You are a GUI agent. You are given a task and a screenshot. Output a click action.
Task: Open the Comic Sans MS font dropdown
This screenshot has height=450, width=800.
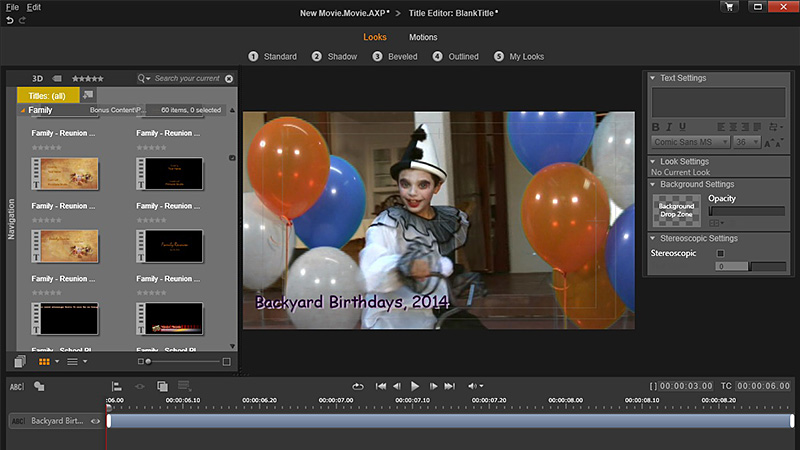pyautogui.click(x=690, y=143)
